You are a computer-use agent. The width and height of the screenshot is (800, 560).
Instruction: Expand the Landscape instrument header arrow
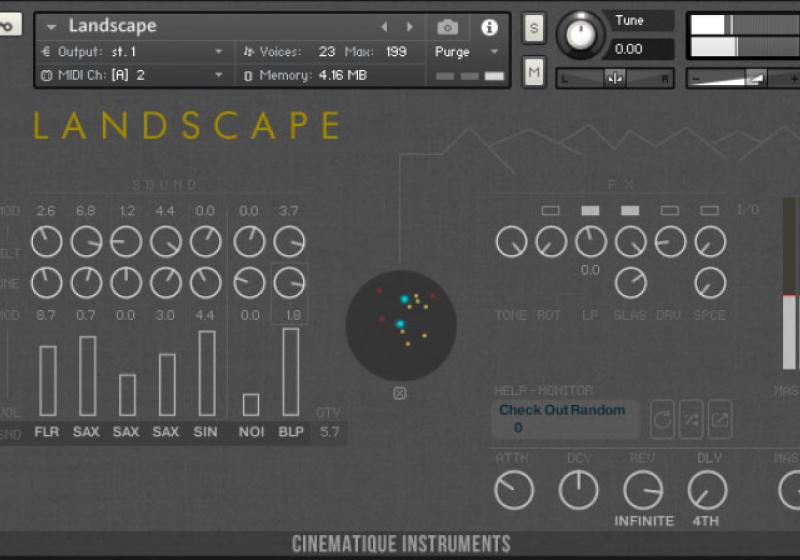[x=51, y=27]
